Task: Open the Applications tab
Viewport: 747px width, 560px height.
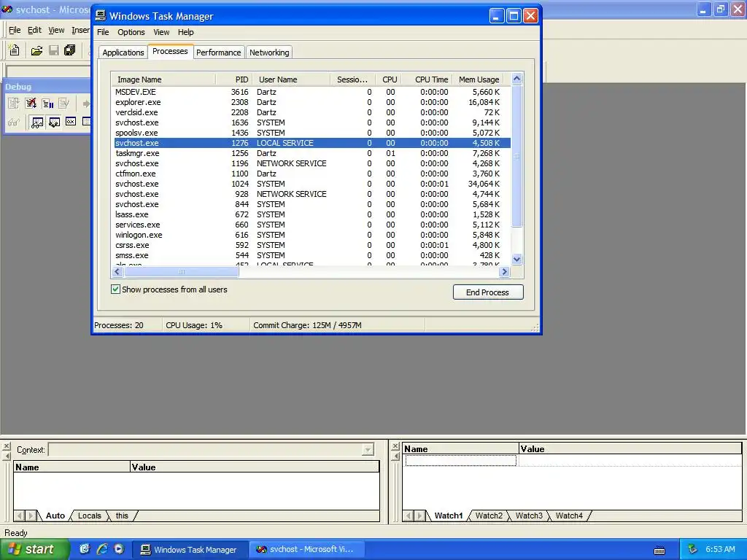Action: (123, 52)
